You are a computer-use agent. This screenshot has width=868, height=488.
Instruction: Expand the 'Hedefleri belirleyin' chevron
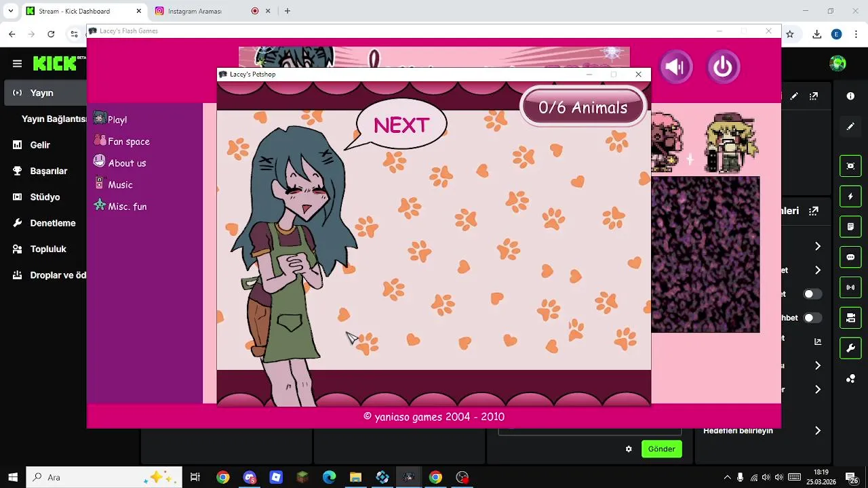coord(818,430)
